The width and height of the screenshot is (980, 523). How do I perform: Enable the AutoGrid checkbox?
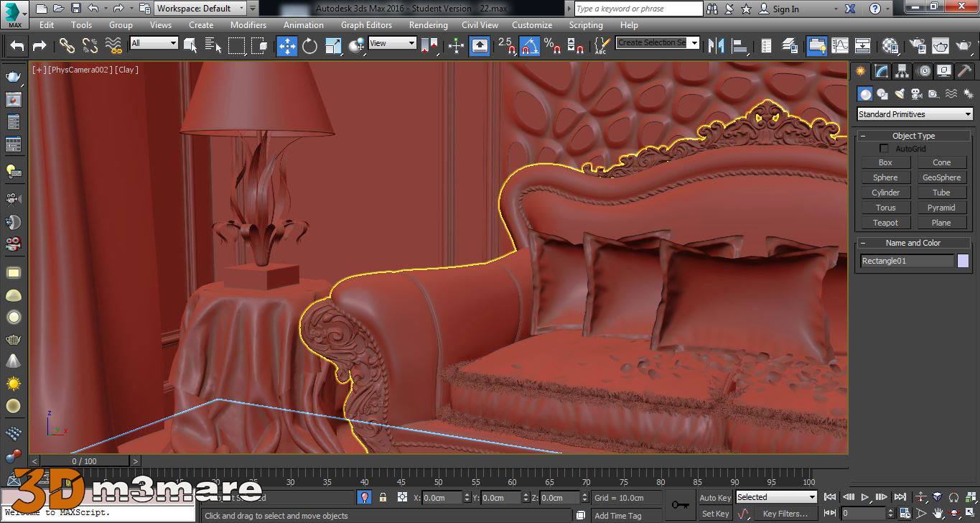pyautogui.click(x=884, y=149)
